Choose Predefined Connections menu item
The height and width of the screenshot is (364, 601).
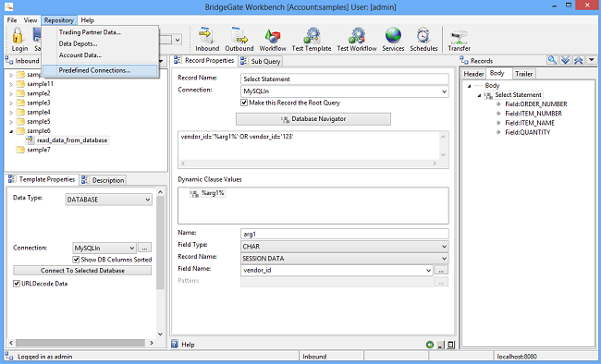coord(101,70)
